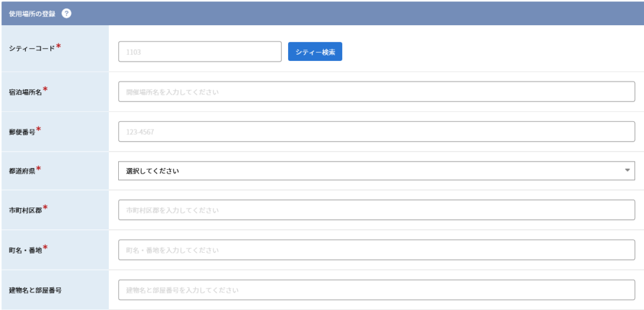Click the シティー検索 button
The image size is (644, 310).
tap(315, 52)
